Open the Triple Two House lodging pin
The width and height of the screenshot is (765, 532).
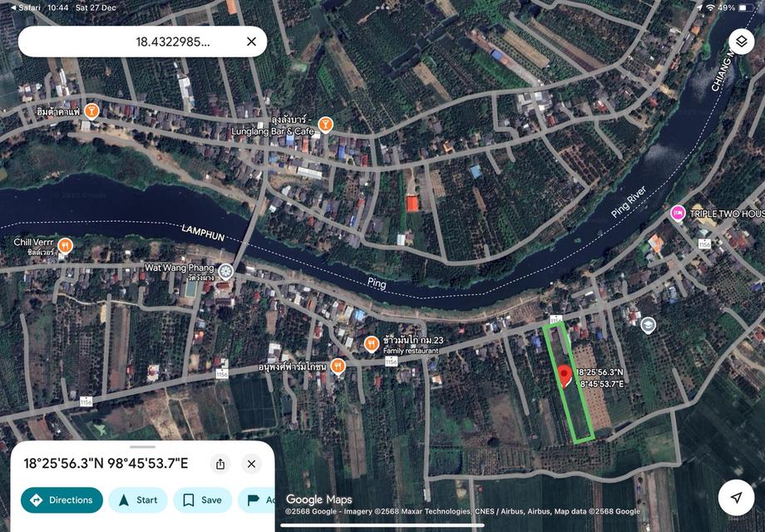[678, 214]
